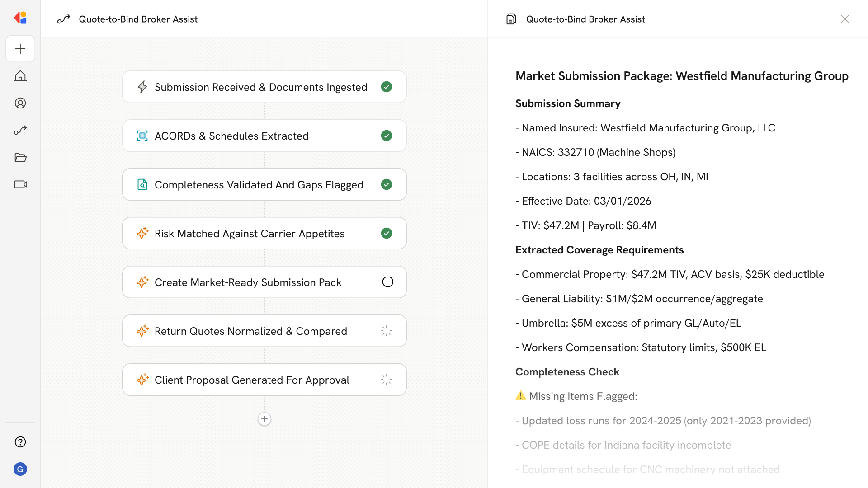The height and width of the screenshot is (488, 868).
Task: Click the document icon in the panel header
Action: click(511, 19)
